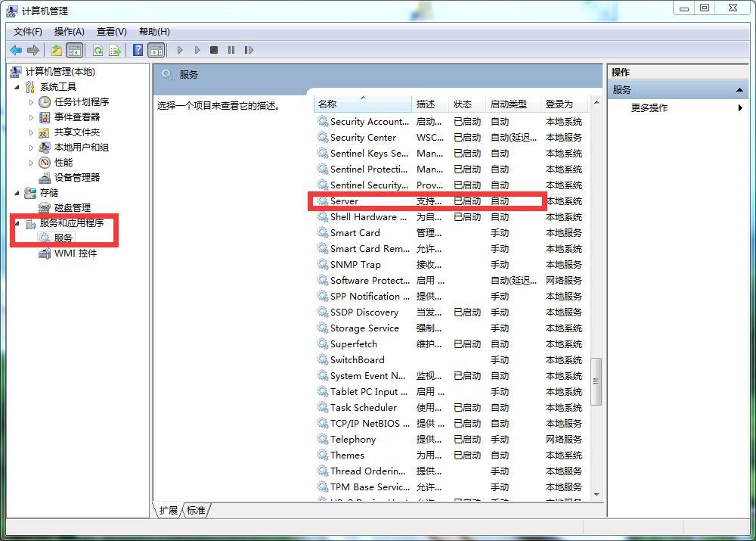The image size is (756, 541).
Task: Open the 操作 menu
Action: (69, 31)
